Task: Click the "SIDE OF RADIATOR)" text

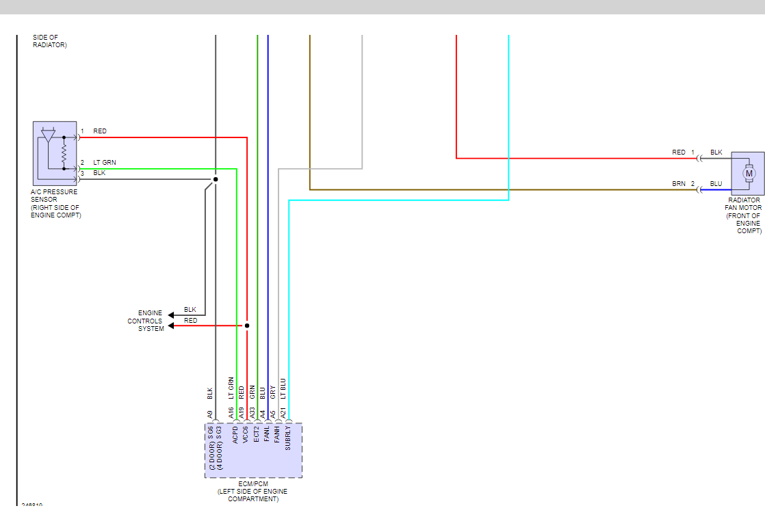Action: (x=50, y=41)
